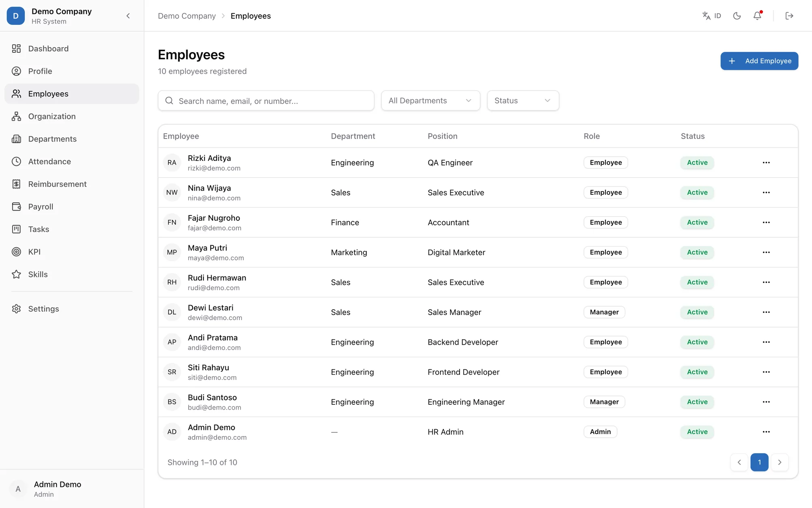Click the logout icon in header
812x508 pixels.
click(x=789, y=16)
